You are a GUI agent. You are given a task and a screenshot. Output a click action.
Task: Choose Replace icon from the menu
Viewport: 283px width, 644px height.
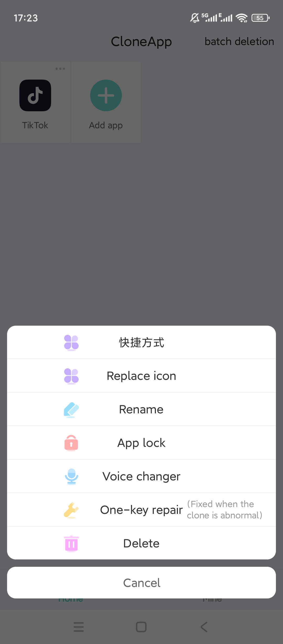tap(141, 376)
